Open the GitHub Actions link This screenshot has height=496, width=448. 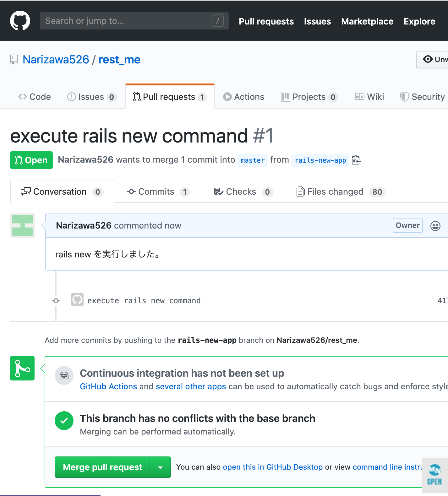coord(108,386)
